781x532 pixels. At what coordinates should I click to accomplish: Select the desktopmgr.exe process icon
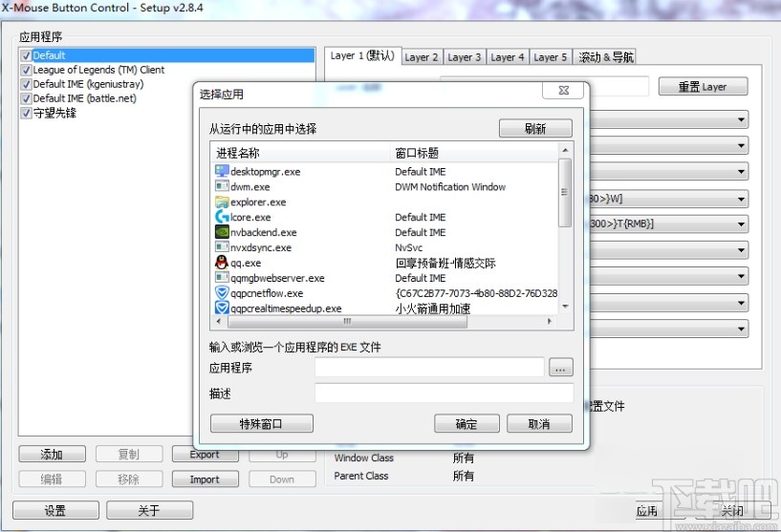pos(222,171)
